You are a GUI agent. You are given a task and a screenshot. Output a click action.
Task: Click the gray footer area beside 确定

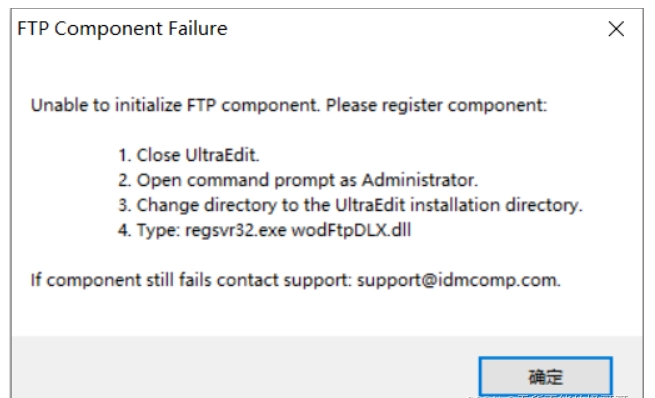[x=242, y=367]
